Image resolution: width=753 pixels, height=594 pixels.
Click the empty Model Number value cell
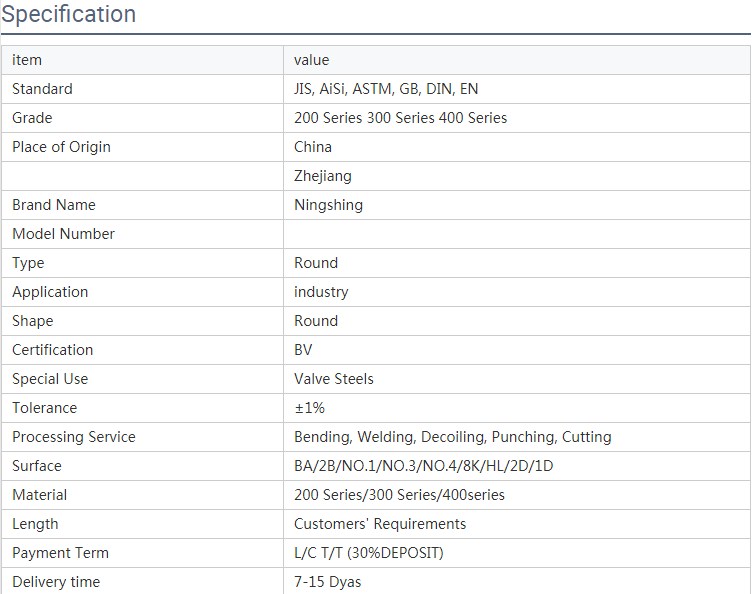[x=515, y=234]
